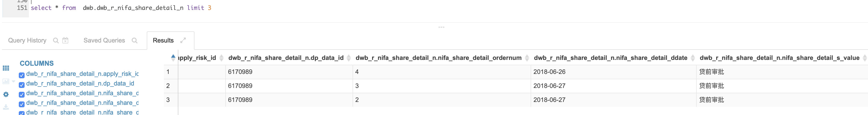The width and height of the screenshot is (868, 115).
Task: Sort by the nifa_share_detail_ordernum column arrows
Action: click(527, 58)
